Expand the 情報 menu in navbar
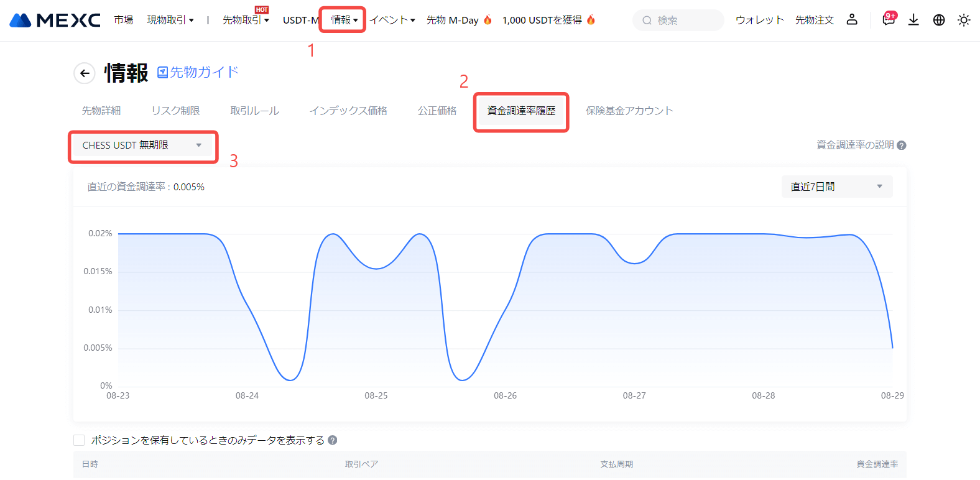The width and height of the screenshot is (980, 480). (x=344, y=20)
